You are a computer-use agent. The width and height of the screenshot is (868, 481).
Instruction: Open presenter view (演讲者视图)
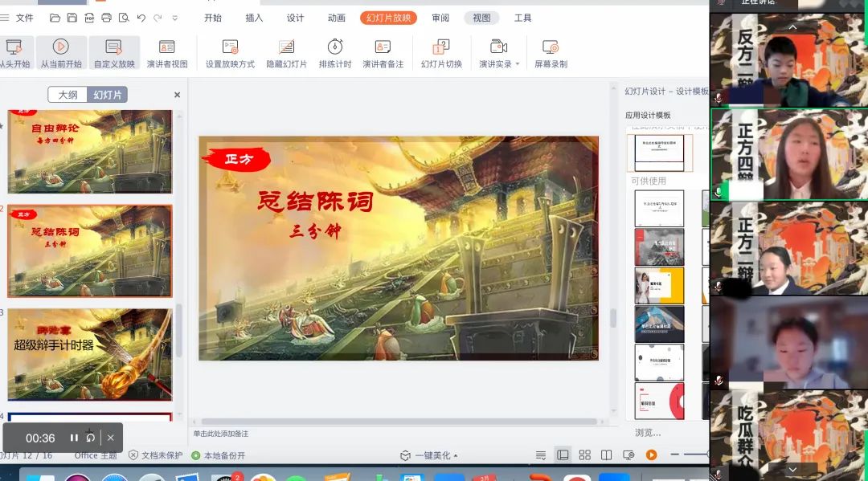click(x=166, y=53)
